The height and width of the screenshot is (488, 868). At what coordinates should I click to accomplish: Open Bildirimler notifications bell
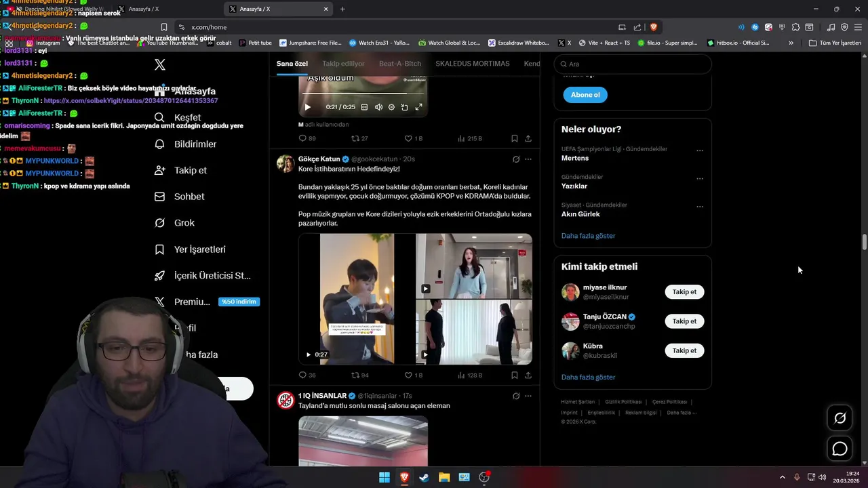point(186,144)
